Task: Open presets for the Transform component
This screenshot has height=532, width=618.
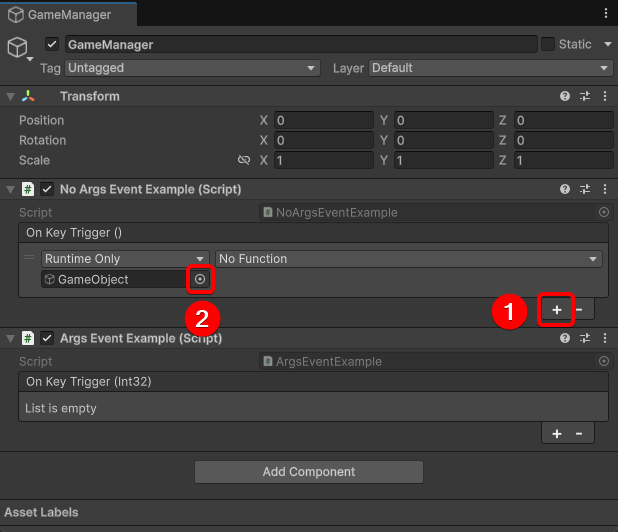Action: (x=585, y=97)
